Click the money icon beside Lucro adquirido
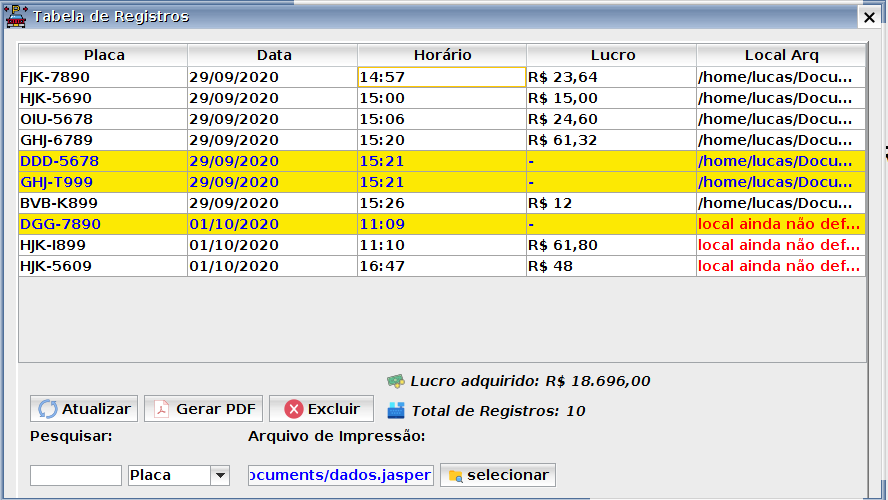The width and height of the screenshot is (888, 500). click(x=396, y=381)
